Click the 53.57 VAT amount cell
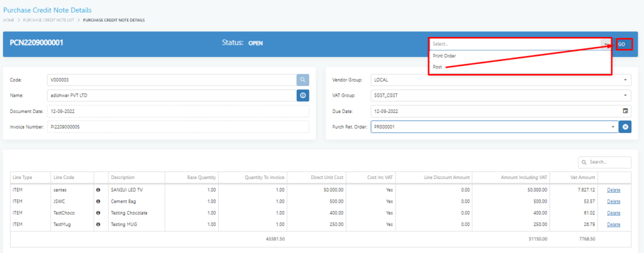644x253 pixels. [x=590, y=202]
